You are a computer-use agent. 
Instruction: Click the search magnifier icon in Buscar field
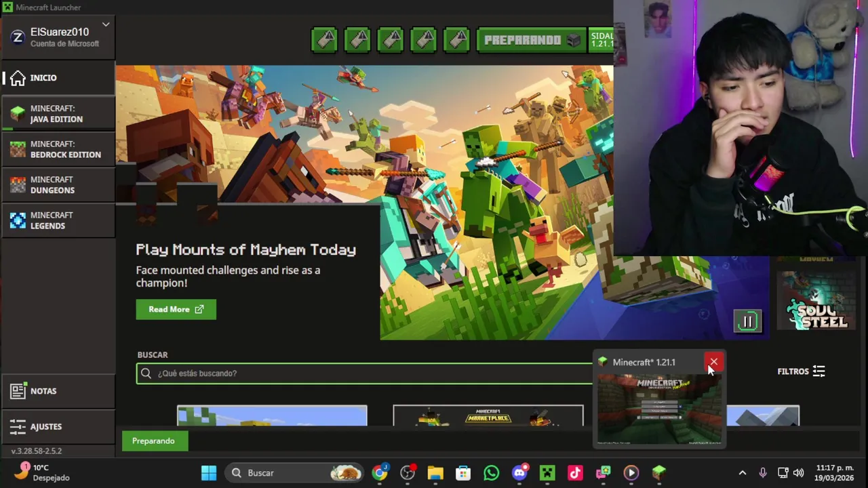[146, 373]
